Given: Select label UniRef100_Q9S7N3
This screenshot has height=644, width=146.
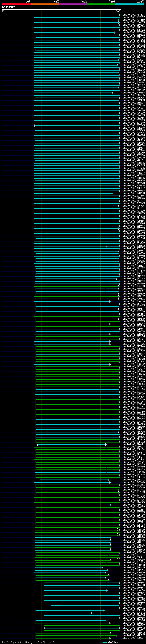Looking at the screenshot, I should pyautogui.click(x=134, y=387).
